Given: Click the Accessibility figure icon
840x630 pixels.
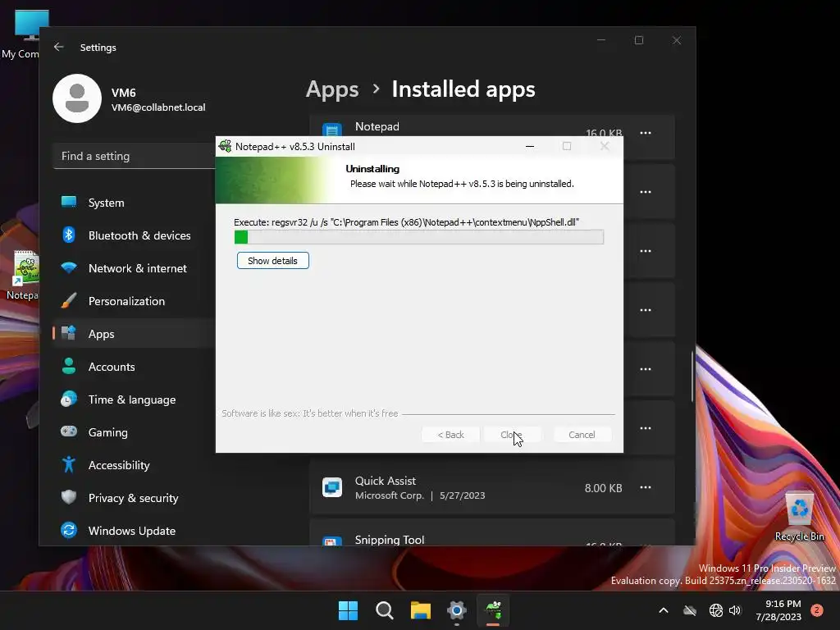Looking at the screenshot, I should point(69,464).
